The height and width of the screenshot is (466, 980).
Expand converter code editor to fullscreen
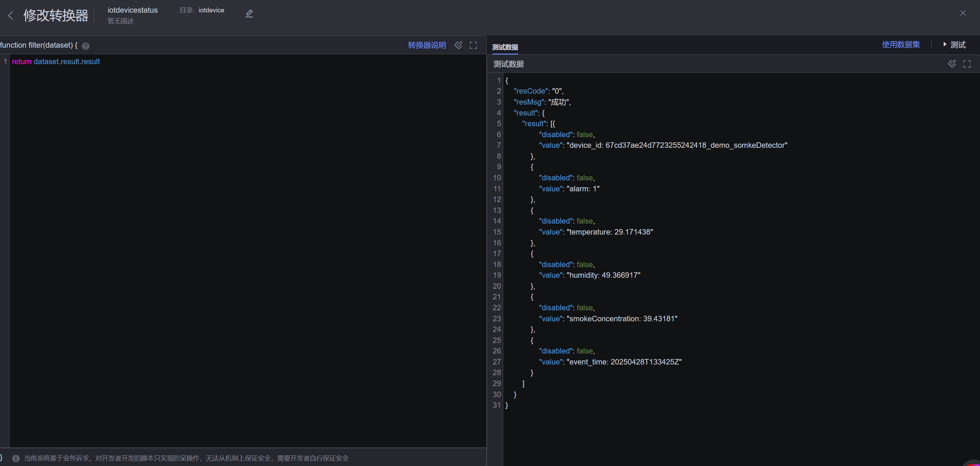pos(473,45)
